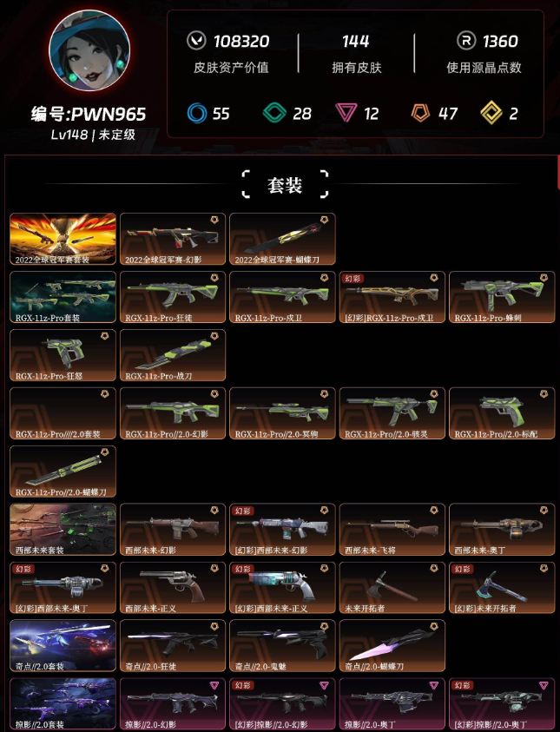Open the 2022全球冠军赛套装 bundle thumbnail
Viewport: 560px width, 732px height.
(63, 239)
